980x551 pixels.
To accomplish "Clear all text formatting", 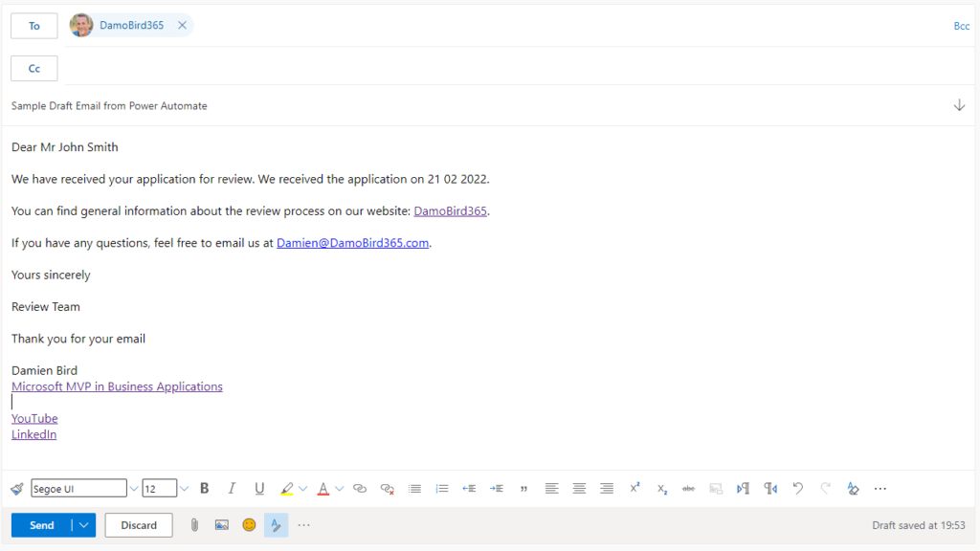I will (x=853, y=488).
